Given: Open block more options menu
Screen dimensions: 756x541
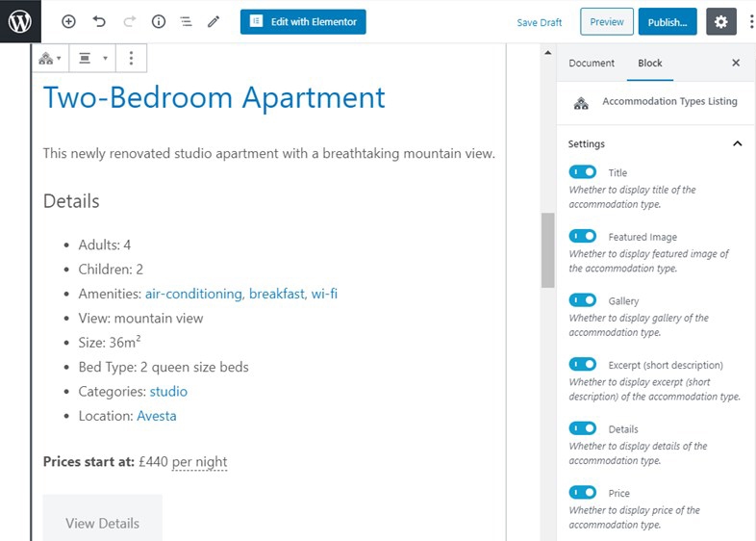Looking at the screenshot, I should click(x=131, y=59).
